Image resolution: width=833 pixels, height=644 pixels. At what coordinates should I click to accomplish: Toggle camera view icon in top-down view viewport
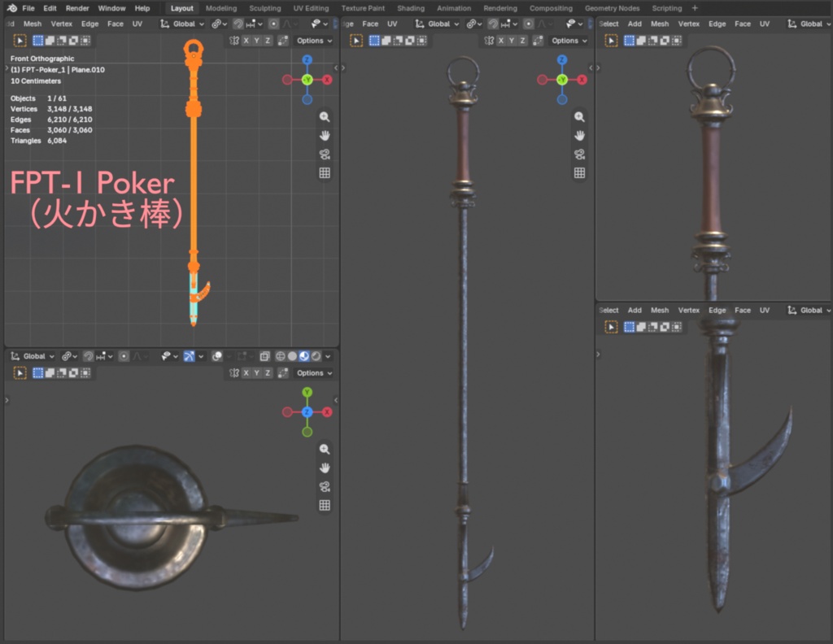[325, 487]
